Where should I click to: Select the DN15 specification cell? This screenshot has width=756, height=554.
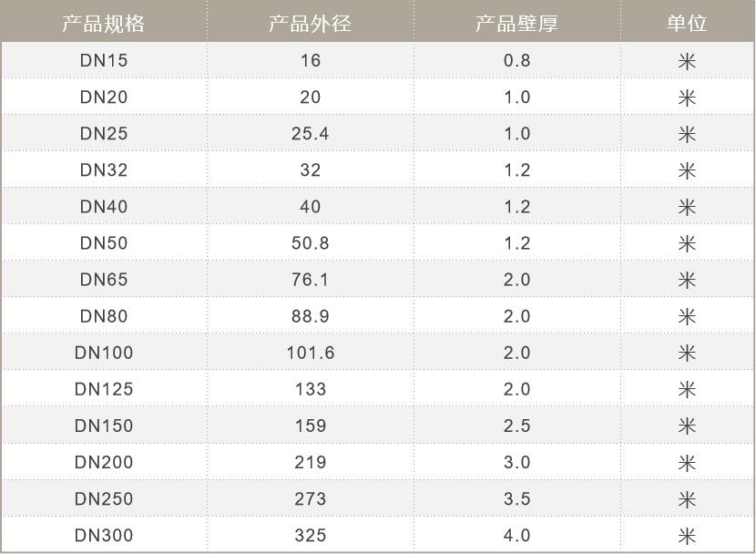[104, 61]
